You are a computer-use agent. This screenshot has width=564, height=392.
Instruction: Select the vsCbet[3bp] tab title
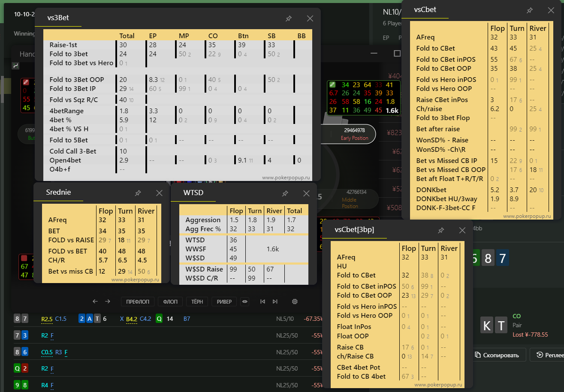(354, 229)
